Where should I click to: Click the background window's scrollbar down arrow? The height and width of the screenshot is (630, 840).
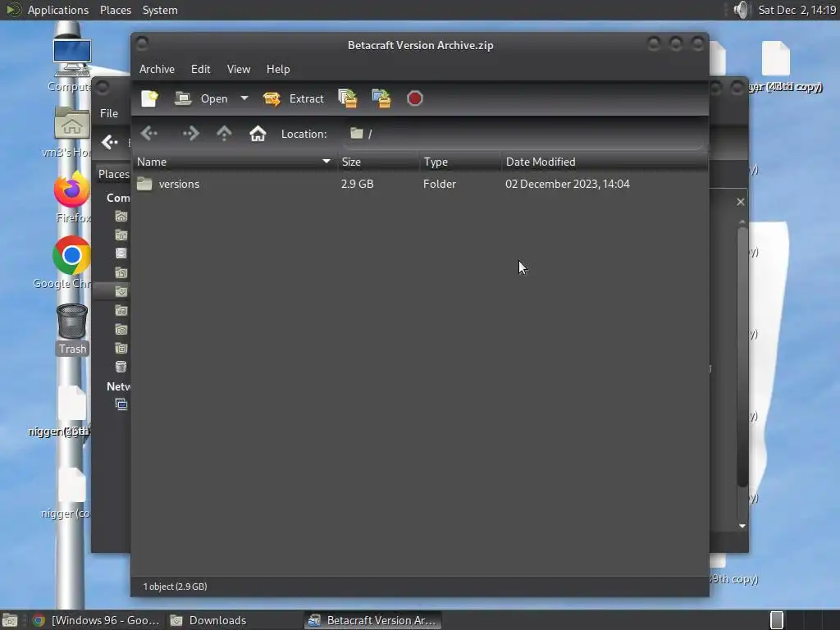pyautogui.click(x=742, y=526)
